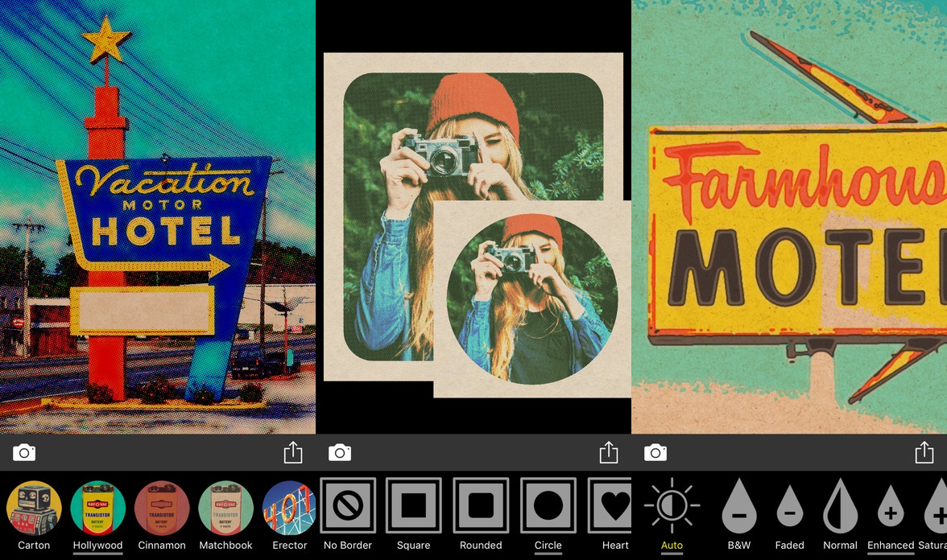Choose the Enhanced saturation option
The width and height of the screenshot is (947, 560).
(x=891, y=507)
